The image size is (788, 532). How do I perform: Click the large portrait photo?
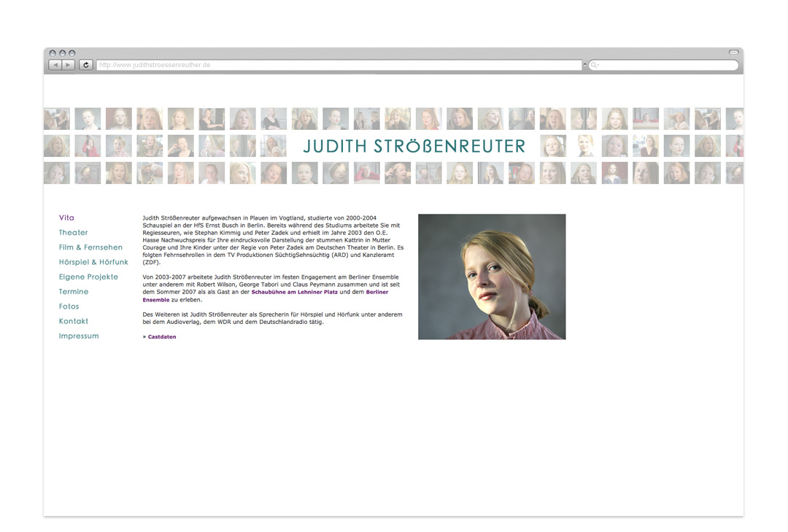point(492,277)
